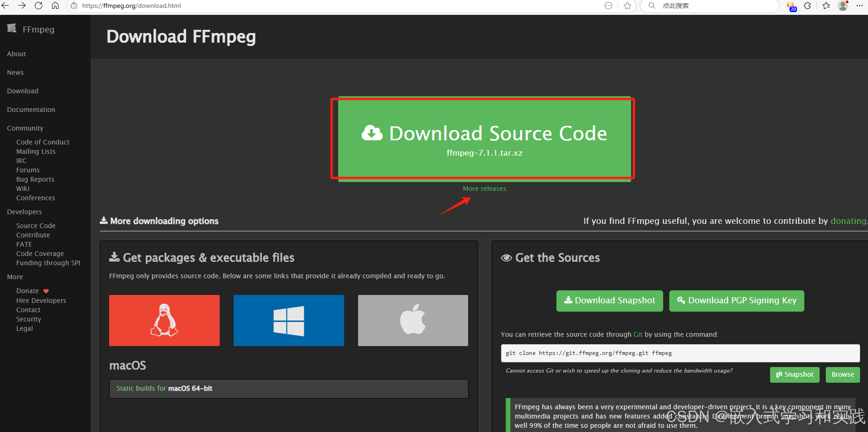Open Wiki sidebar link
Screen dimensions: 868x432
click(23, 189)
